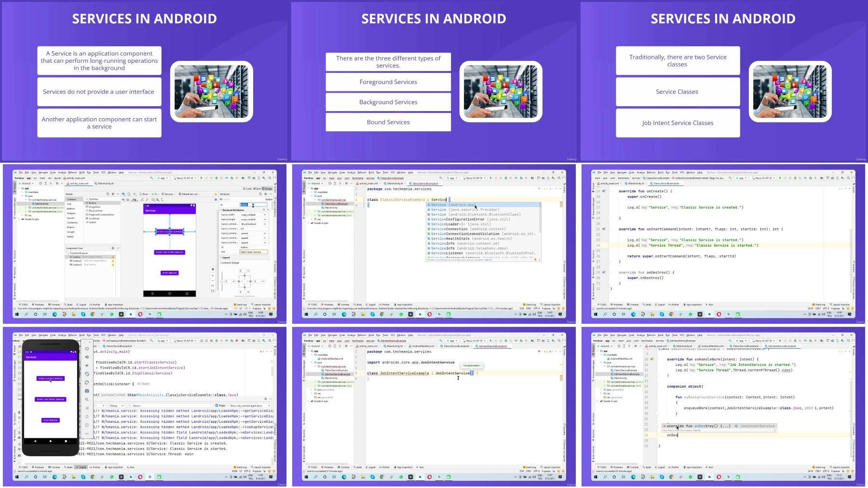This screenshot has height=488, width=868.
Task: Click the Attributes panel search icon
Action: (x=260, y=194)
